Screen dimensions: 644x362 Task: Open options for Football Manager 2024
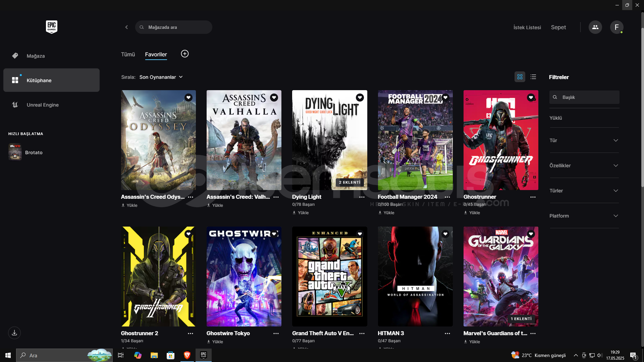(447, 197)
